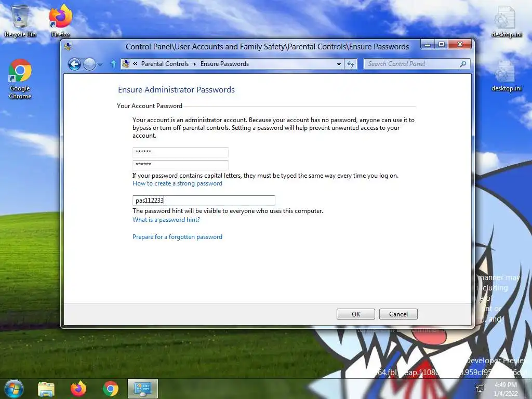Select the Google Chrome desktop shortcut
Viewport: 532px width, 399px height.
point(20,79)
